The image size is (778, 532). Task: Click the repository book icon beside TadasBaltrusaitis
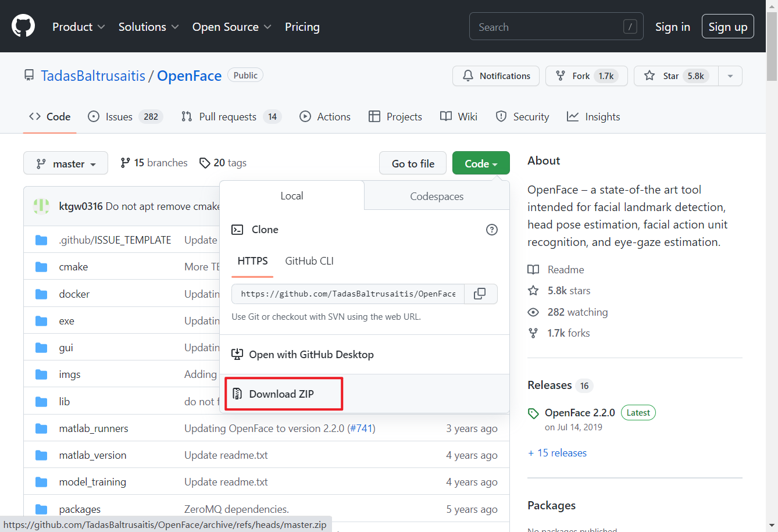(x=29, y=75)
